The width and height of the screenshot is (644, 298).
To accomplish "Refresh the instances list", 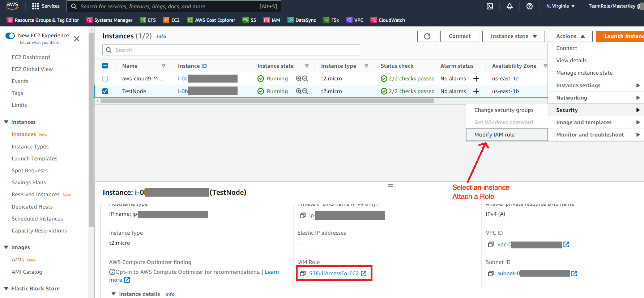I will 427,36.
